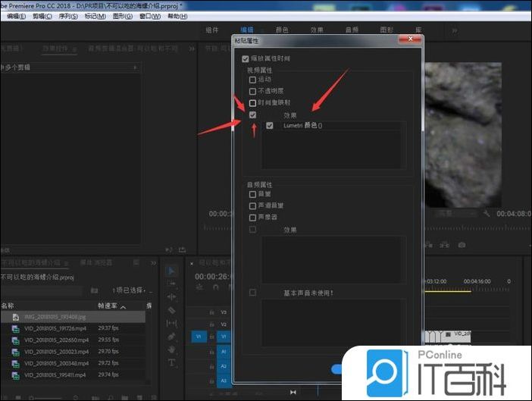Enable the 声道音量 checkbox

pos(252,206)
